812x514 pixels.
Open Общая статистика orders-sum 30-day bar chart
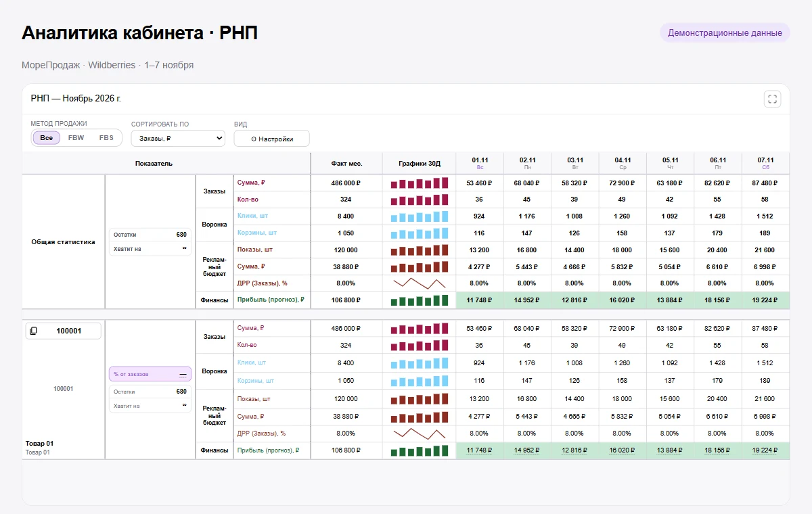tap(420, 183)
